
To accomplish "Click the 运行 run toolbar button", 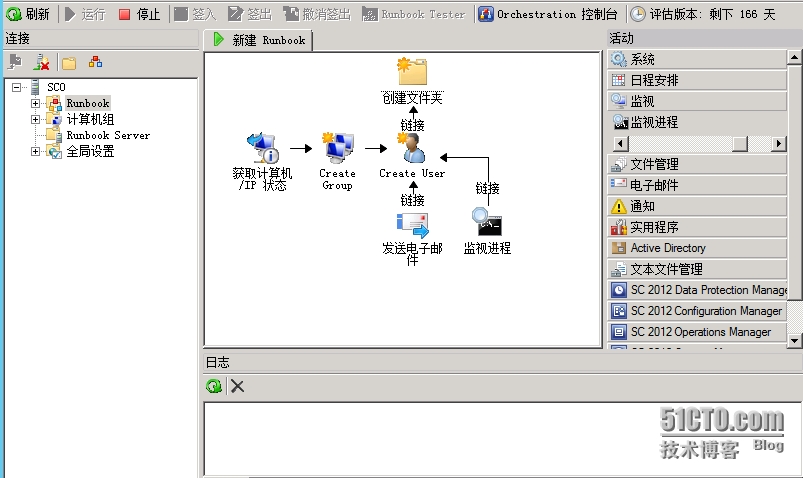I will (85, 14).
